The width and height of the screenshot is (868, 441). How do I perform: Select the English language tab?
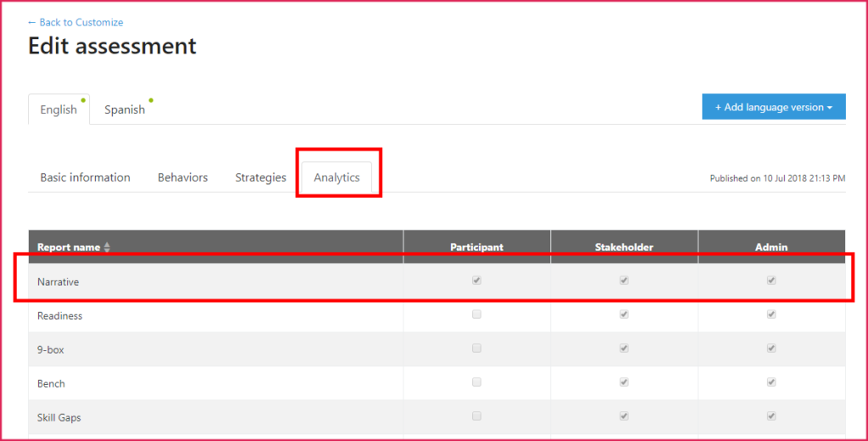point(58,109)
